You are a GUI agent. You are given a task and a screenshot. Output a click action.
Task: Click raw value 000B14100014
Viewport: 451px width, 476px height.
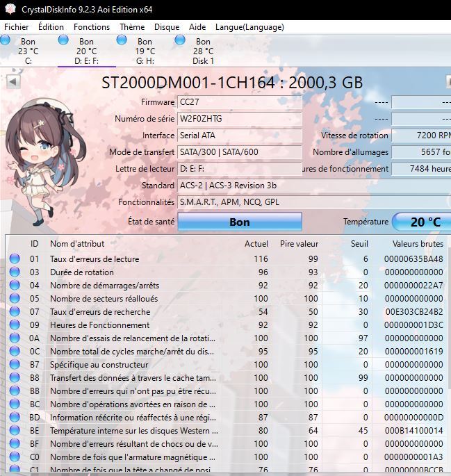coord(413,431)
